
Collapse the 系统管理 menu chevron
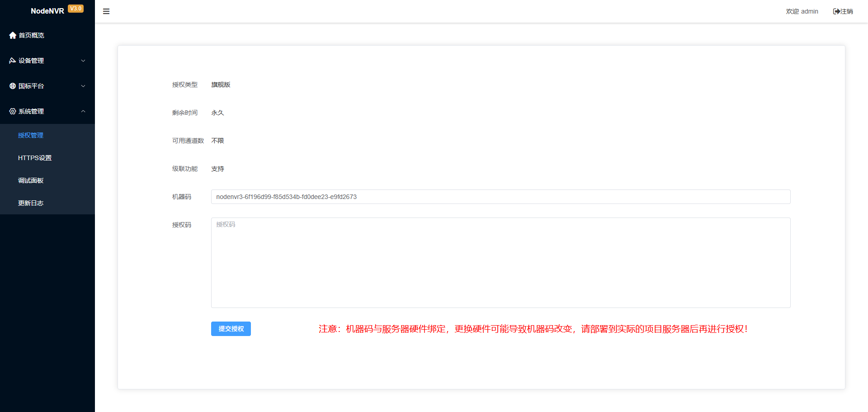coord(83,111)
